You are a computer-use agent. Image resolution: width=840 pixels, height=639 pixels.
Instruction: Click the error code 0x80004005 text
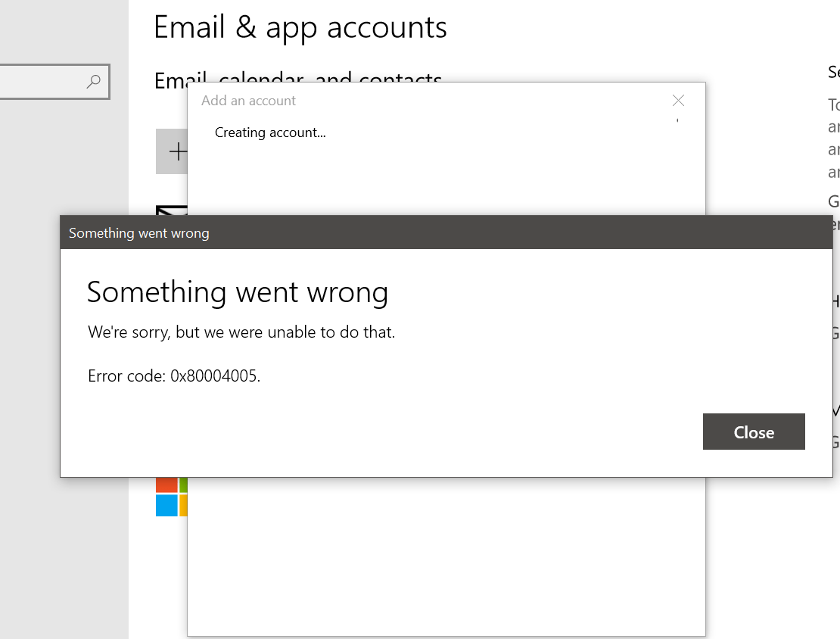(x=174, y=376)
